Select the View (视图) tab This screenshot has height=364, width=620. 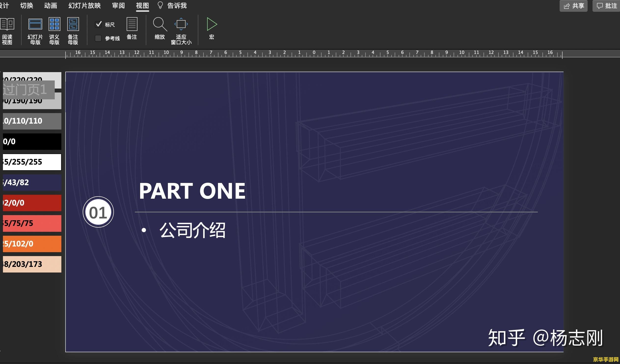pyautogui.click(x=142, y=6)
